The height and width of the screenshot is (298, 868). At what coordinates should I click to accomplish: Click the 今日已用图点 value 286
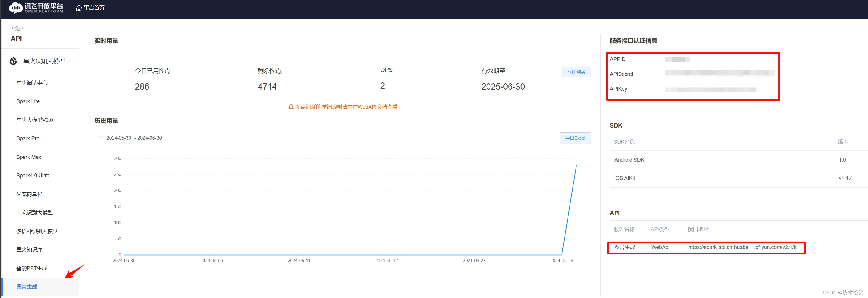(x=142, y=87)
